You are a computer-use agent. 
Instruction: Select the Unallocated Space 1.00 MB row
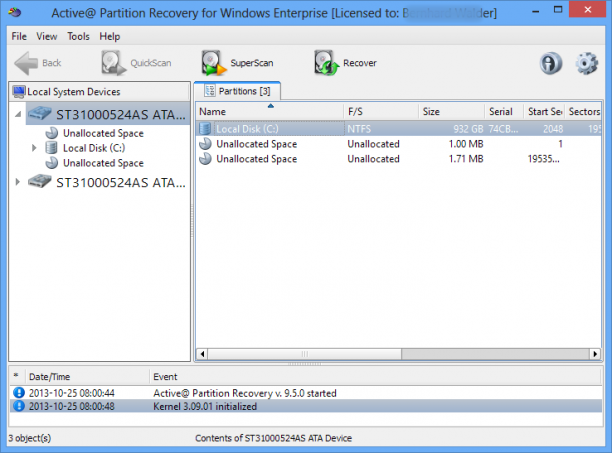point(398,144)
